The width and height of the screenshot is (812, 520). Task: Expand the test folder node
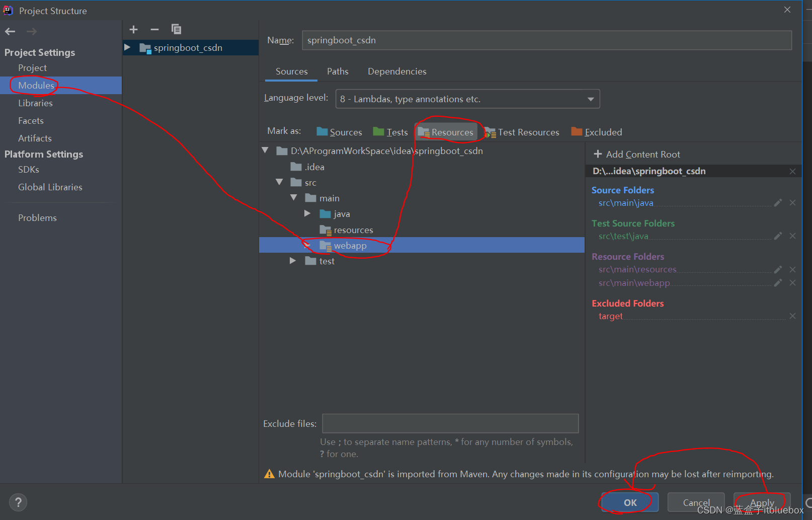click(293, 261)
